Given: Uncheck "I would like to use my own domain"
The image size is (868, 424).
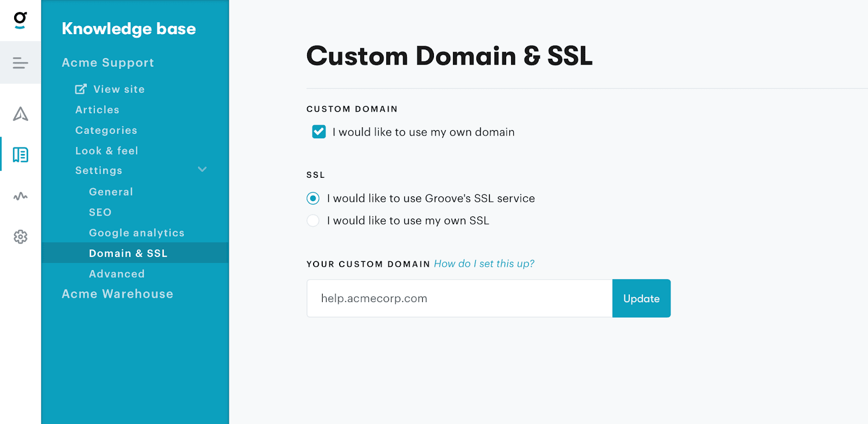Looking at the screenshot, I should click(x=319, y=132).
